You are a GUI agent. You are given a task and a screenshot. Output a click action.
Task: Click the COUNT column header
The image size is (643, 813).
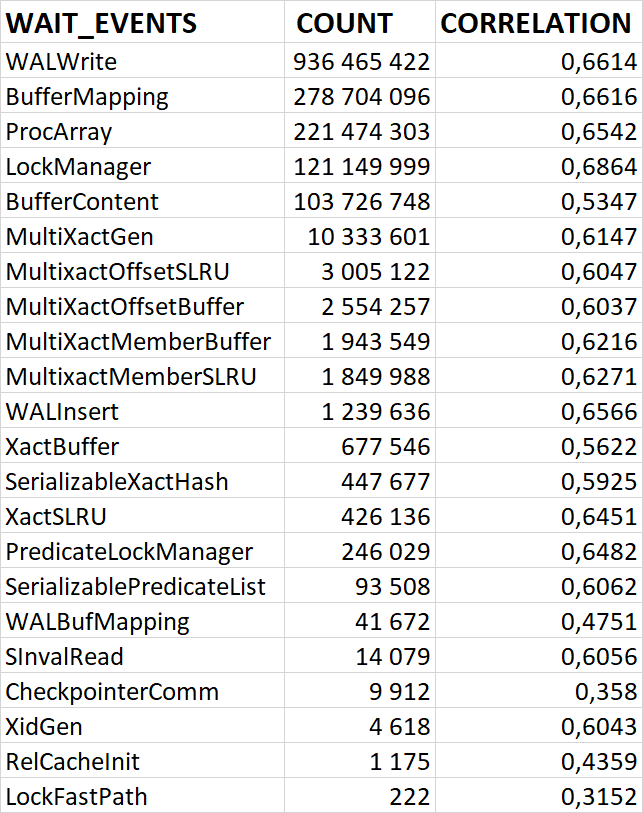(345, 24)
